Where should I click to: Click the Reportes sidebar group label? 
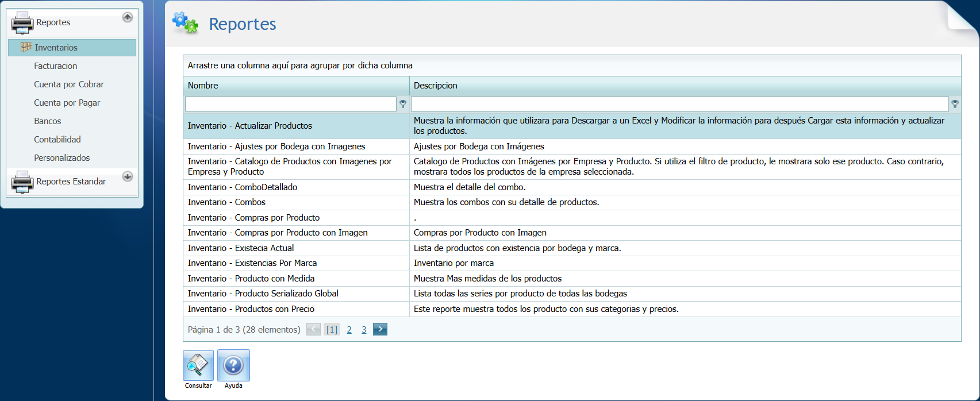[x=53, y=22]
